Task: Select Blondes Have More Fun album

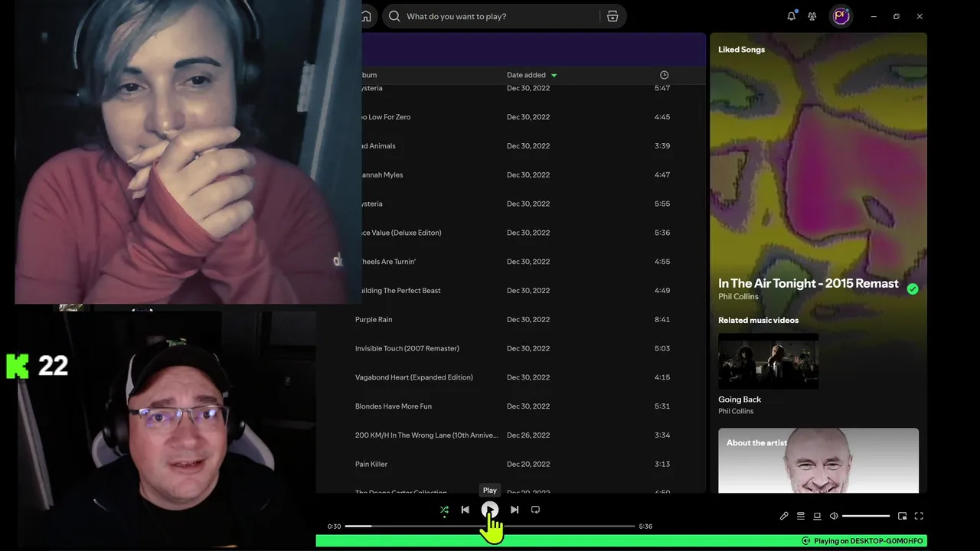Action: (x=394, y=407)
